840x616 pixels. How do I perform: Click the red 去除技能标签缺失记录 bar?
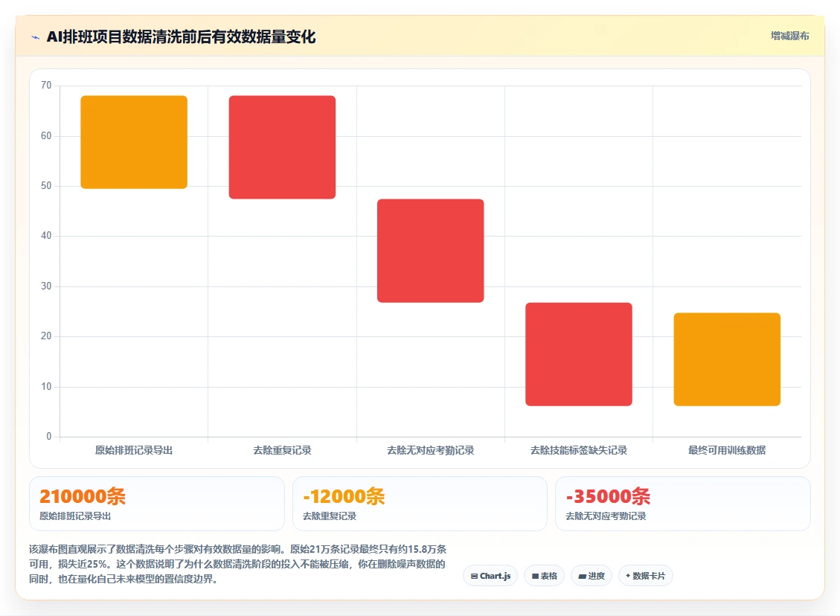(x=579, y=354)
